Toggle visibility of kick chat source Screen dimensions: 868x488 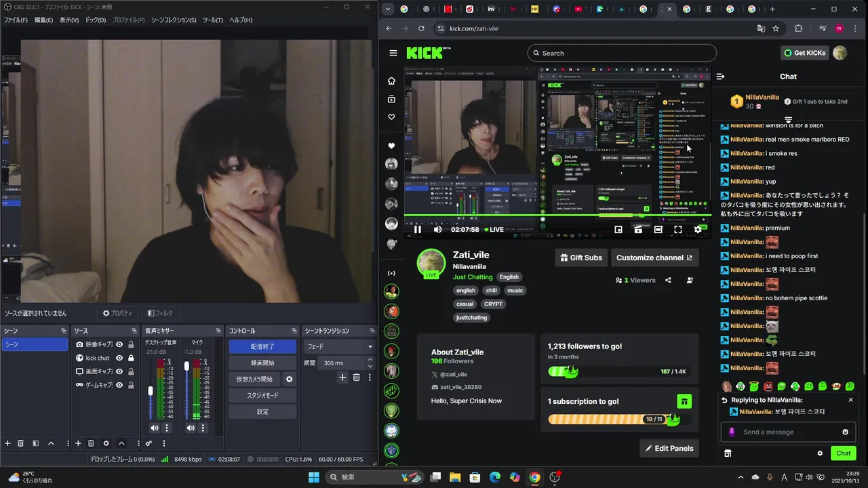[119, 358]
